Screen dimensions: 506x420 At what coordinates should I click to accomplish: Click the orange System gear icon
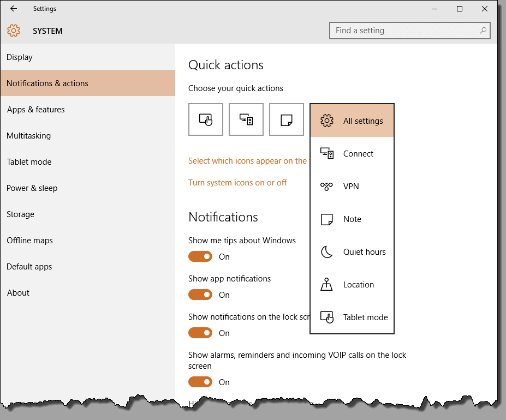(14, 31)
